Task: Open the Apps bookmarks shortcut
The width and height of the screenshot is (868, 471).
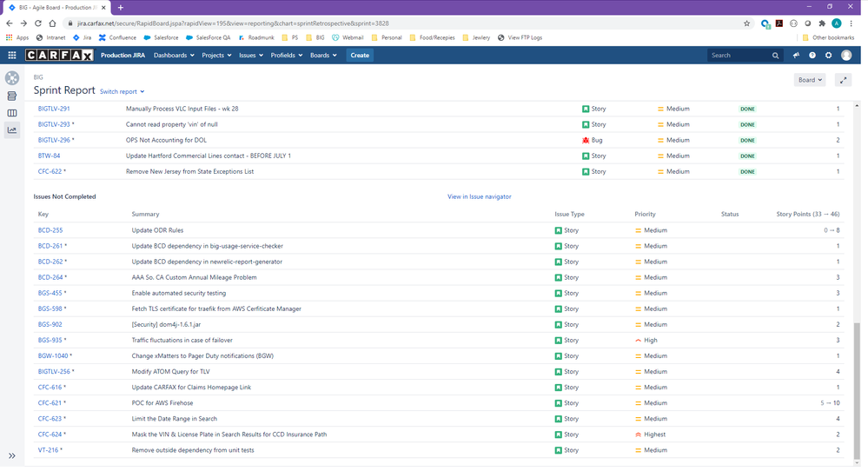Action: (17, 37)
